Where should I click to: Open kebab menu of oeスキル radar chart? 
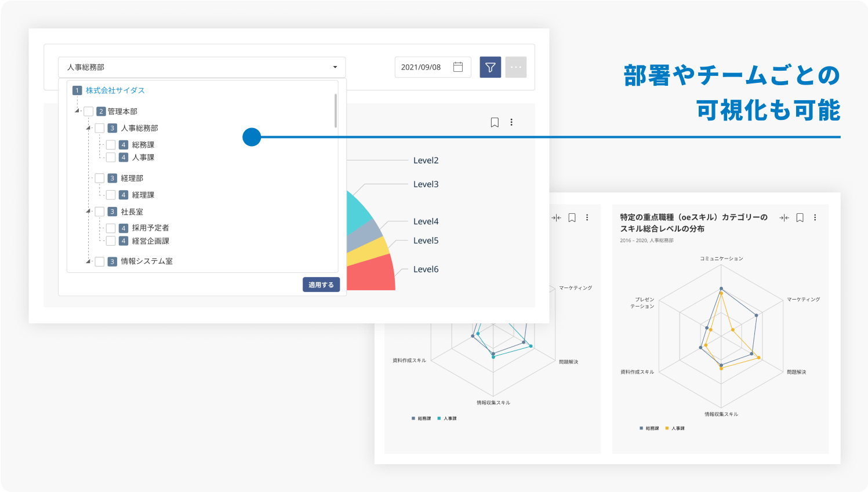tap(815, 218)
